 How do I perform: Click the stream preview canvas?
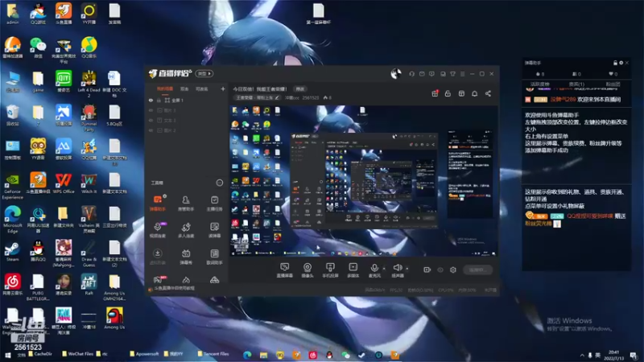364,180
